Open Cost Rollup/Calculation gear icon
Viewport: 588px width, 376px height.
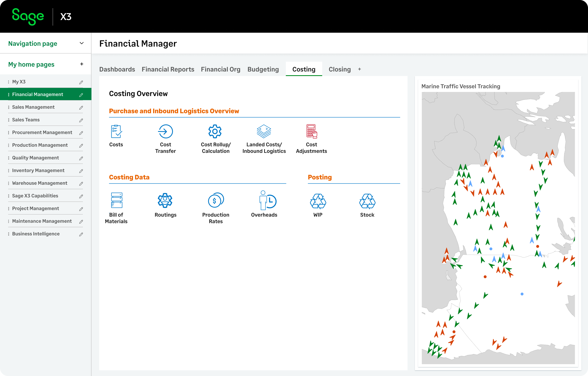tap(215, 132)
